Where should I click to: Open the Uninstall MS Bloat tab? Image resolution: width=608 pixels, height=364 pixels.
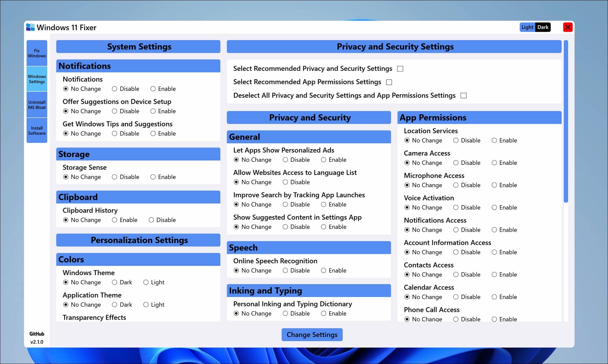point(37,105)
